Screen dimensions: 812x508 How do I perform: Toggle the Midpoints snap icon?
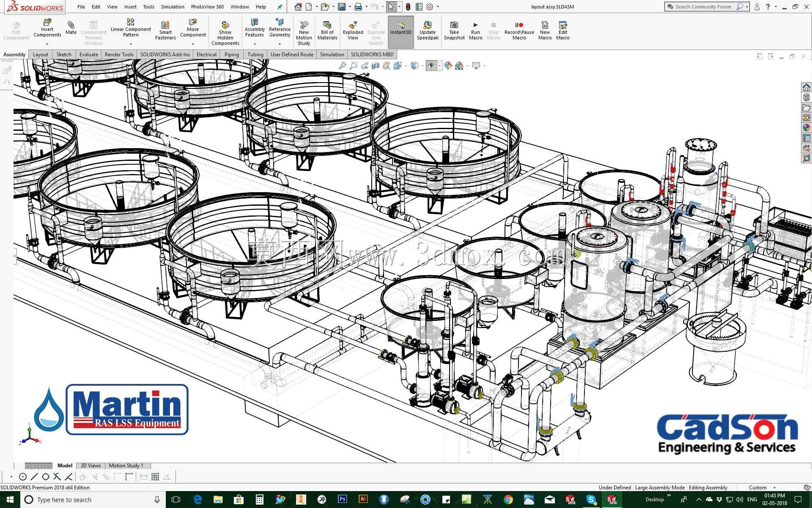[34, 477]
